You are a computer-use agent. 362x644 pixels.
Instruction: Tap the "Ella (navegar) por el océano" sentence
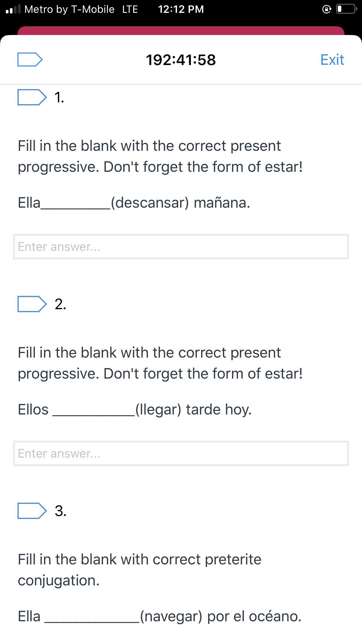pos(159,616)
